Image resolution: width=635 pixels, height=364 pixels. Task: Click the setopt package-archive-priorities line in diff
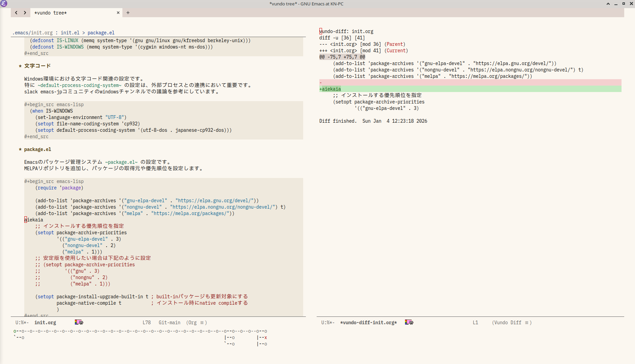click(x=379, y=102)
